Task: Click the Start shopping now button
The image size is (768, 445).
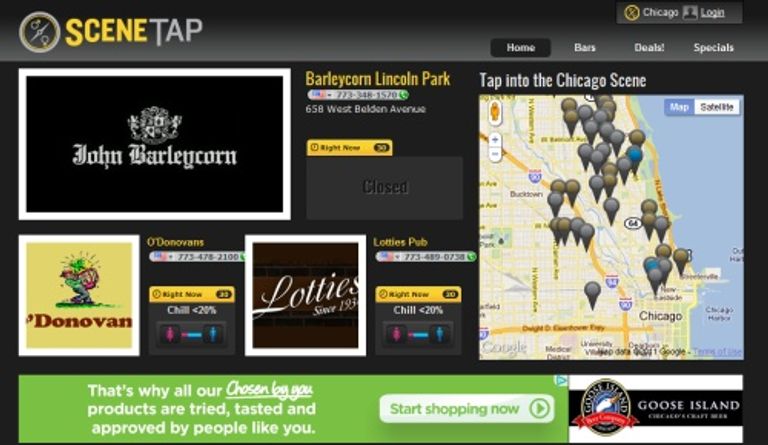Action: pyautogui.click(x=467, y=408)
